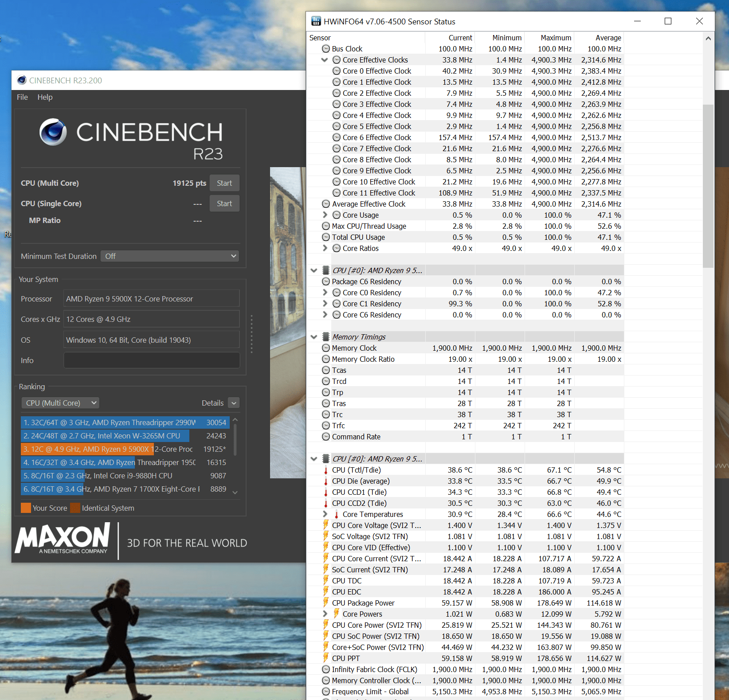
Task: Click the CPU CCD1 (Tdie) thermometer icon
Action: click(326, 492)
